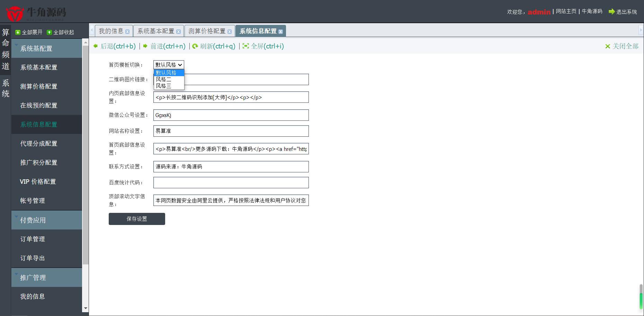Click the 牛角源码 link in header

pos(592,11)
